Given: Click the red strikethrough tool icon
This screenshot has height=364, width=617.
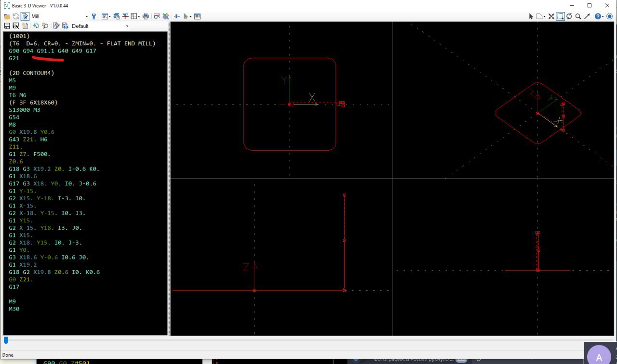Looking at the screenshot, I should pyautogui.click(x=125, y=16).
